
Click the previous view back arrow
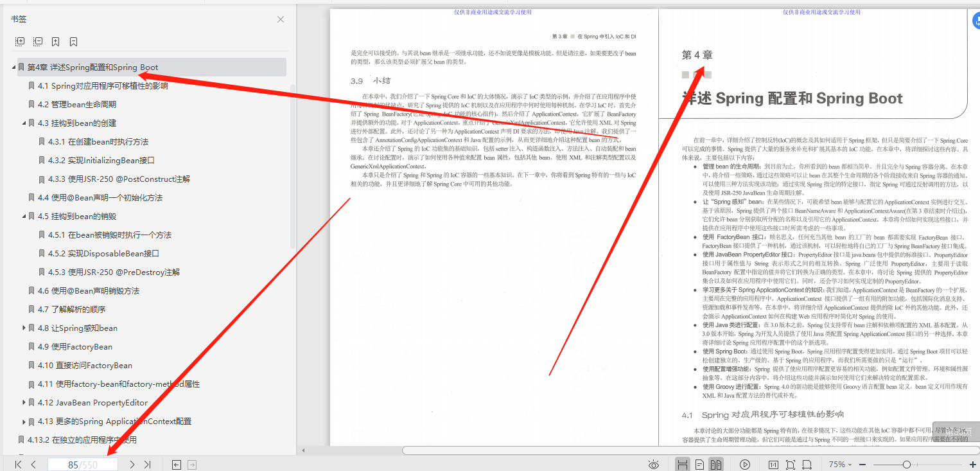coord(177,465)
